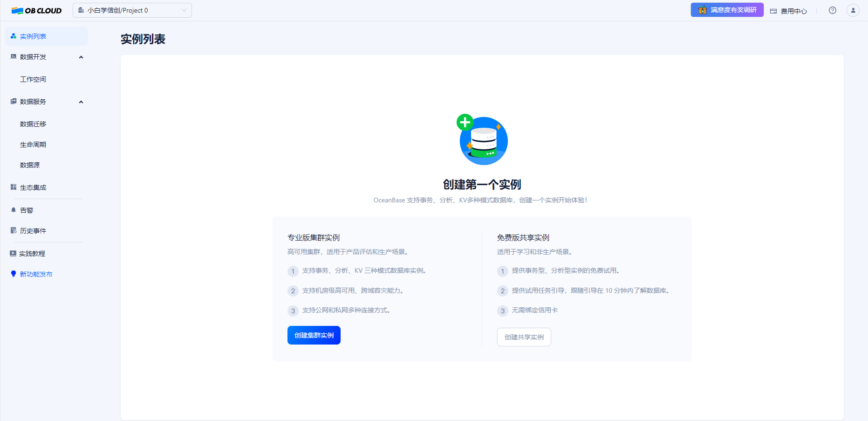Open 历史事件 history events

tap(33, 231)
